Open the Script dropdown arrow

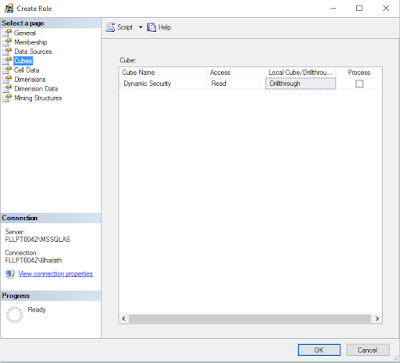point(140,27)
